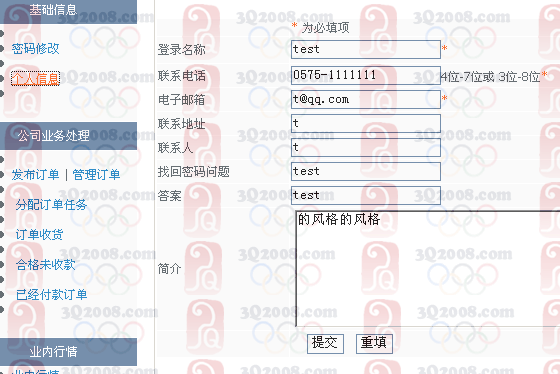This screenshot has height=374, width=560.
Task: Select the 个人信息 sidebar link
Action: (x=35, y=78)
